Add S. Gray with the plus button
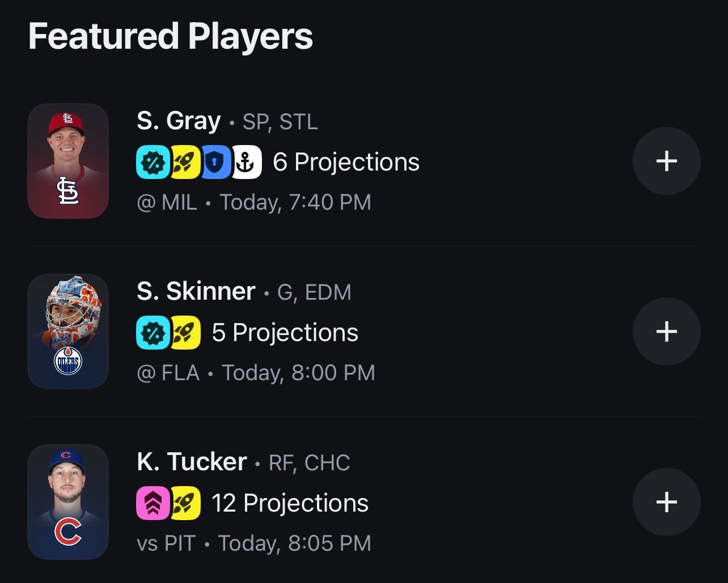Viewport: 728px width, 583px height. click(666, 161)
